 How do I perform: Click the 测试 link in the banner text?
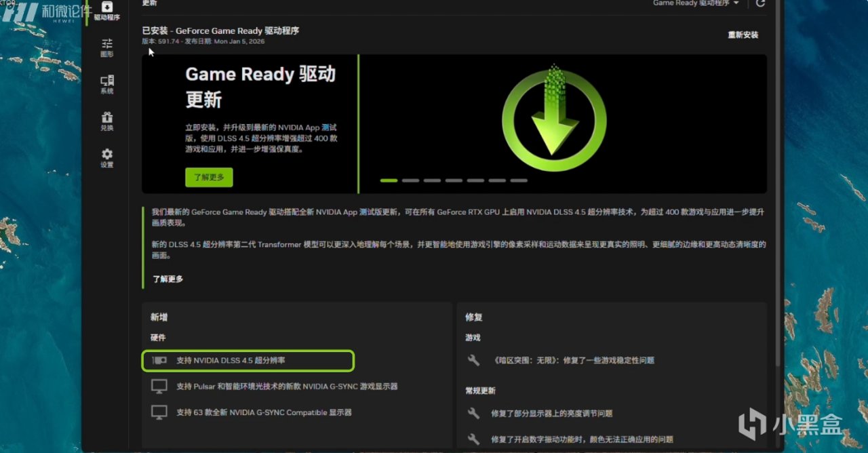click(x=329, y=127)
